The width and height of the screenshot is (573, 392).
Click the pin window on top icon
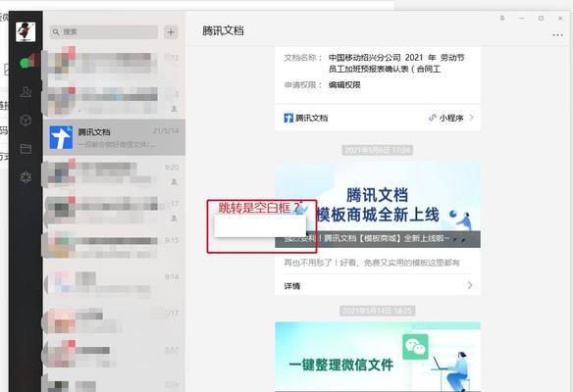pyautogui.click(x=502, y=19)
